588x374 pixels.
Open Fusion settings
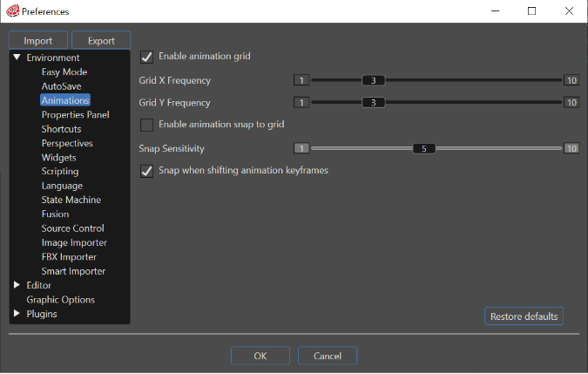pyautogui.click(x=55, y=214)
